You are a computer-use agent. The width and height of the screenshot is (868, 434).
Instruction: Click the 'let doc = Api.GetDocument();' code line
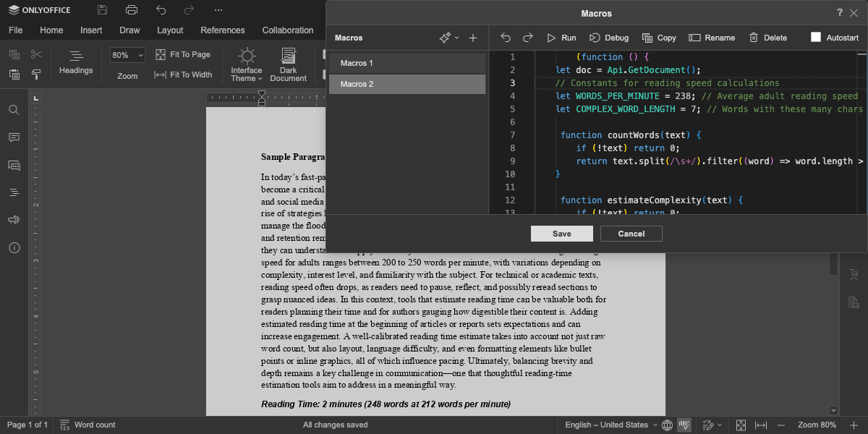click(x=629, y=70)
